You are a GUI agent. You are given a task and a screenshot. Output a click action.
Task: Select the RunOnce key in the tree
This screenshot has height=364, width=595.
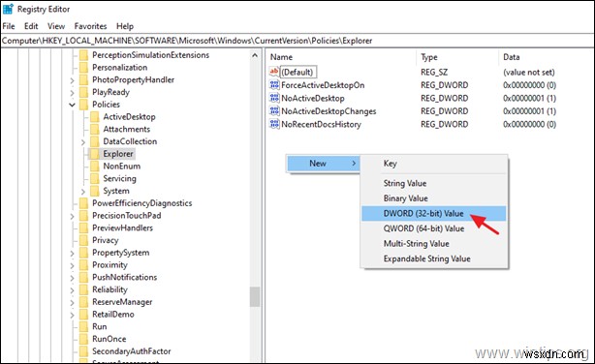pyautogui.click(x=109, y=339)
